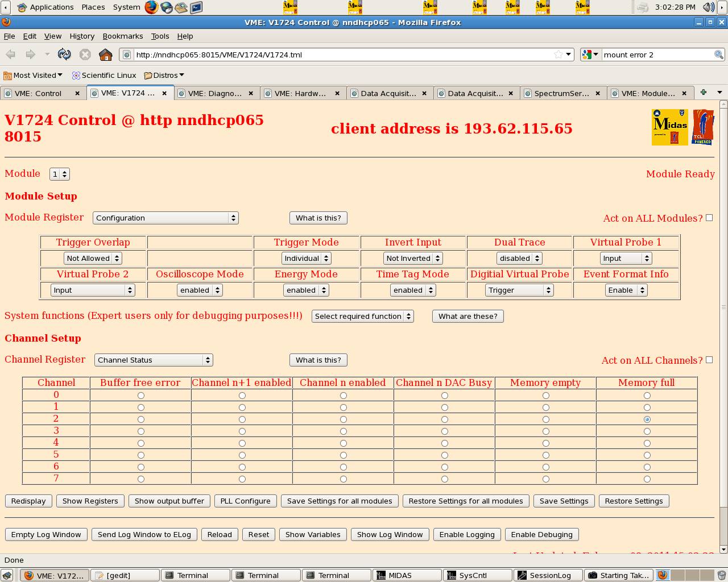Select Buffer free error radio for channel 0
This screenshot has height=582, width=728.
click(x=141, y=396)
